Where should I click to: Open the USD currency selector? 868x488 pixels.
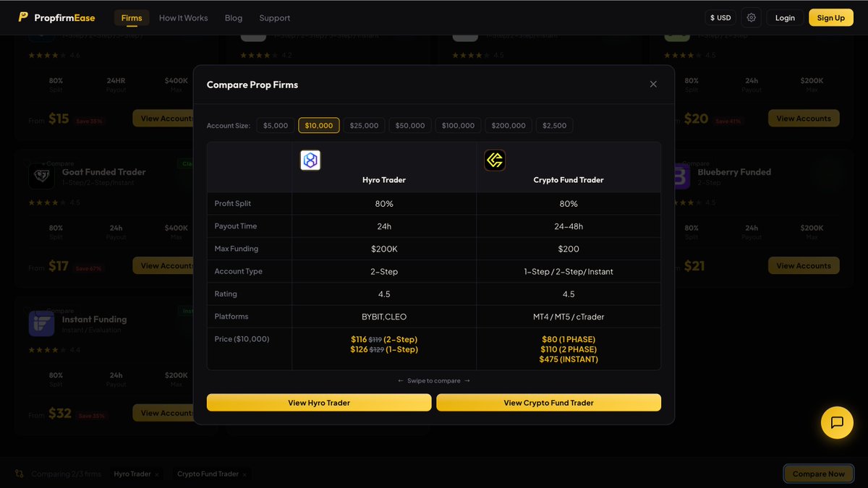click(x=720, y=17)
